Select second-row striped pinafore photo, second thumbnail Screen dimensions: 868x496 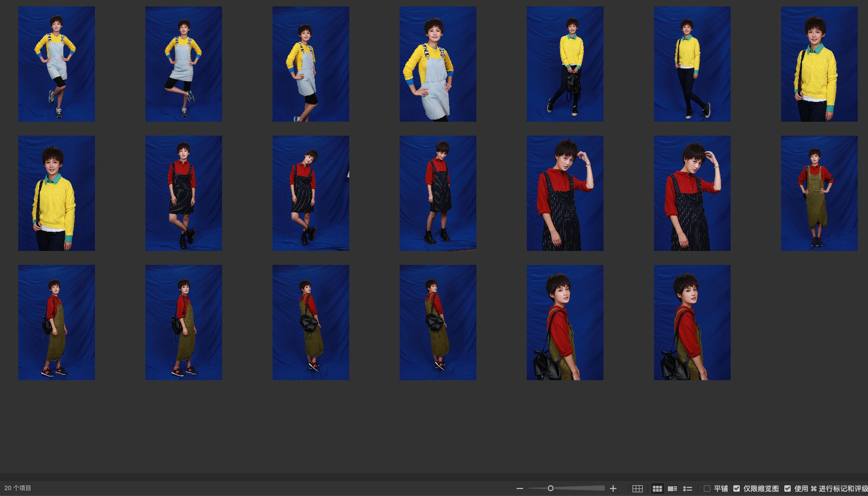click(x=183, y=193)
